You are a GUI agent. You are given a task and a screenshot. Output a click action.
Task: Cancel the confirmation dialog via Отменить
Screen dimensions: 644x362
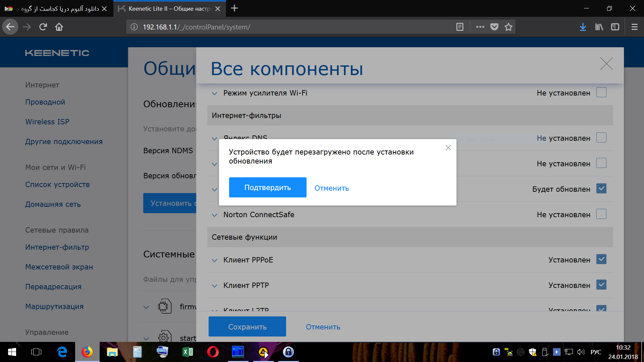(332, 188)
